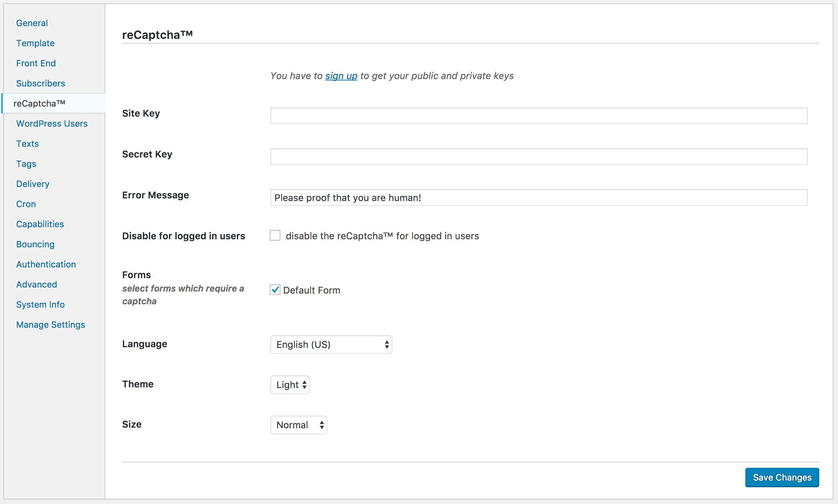
Task: Open the WordPress Users tab
Action: point(52,124)
